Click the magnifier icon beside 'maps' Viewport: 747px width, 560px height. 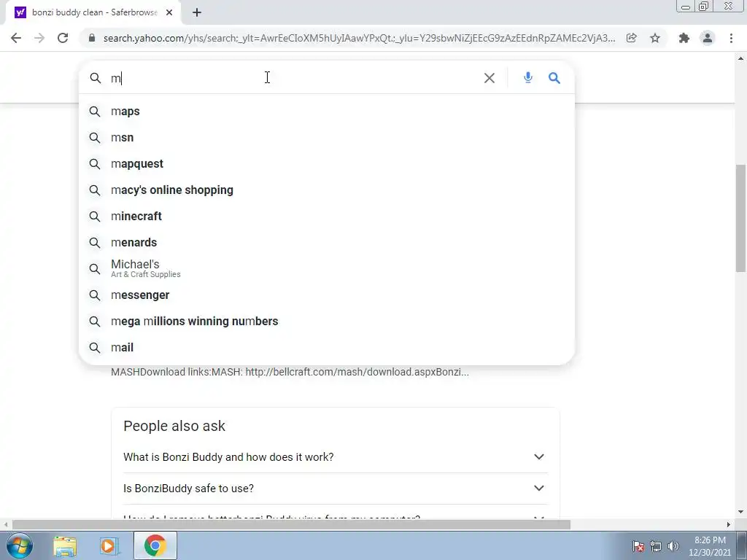(95, 112)
